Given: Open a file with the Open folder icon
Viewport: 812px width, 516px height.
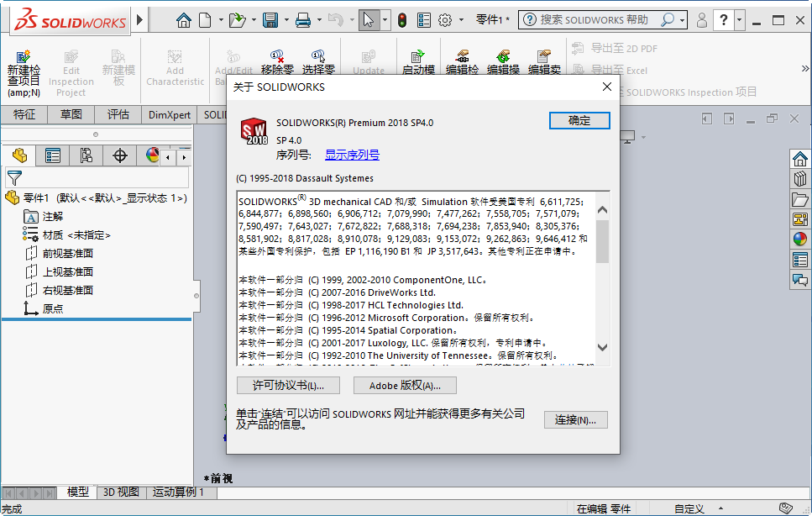Looking at the screenshot, I should [x=237, y=20].
